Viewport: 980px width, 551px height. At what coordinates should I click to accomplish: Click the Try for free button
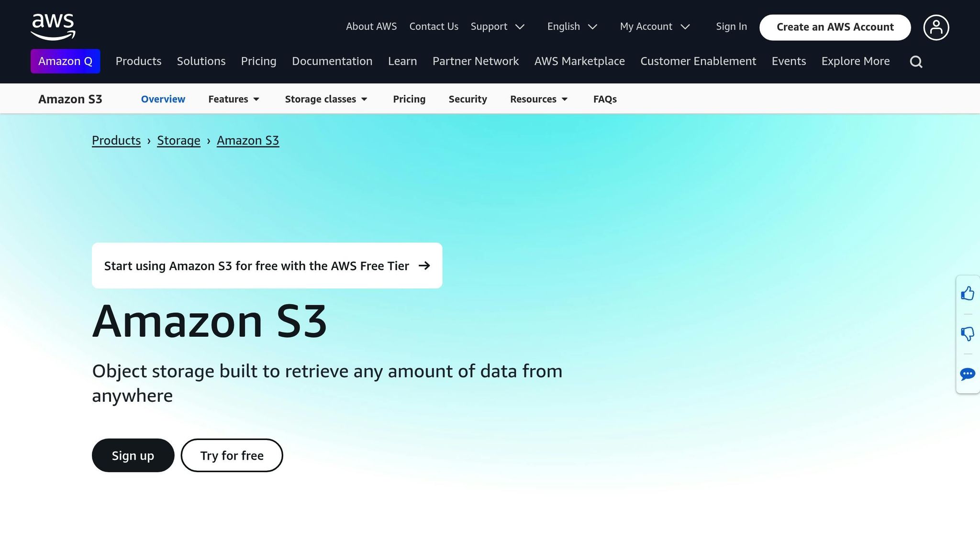pos(232,455)
